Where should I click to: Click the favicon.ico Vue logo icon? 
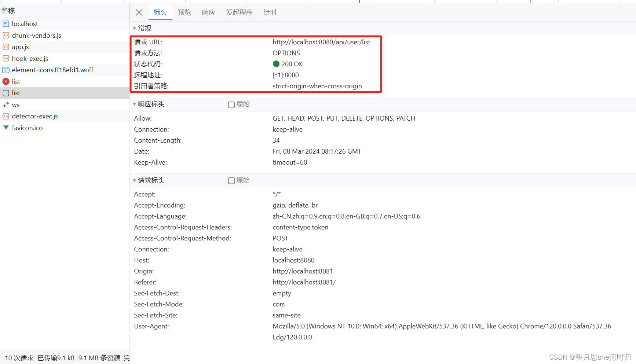6,128
